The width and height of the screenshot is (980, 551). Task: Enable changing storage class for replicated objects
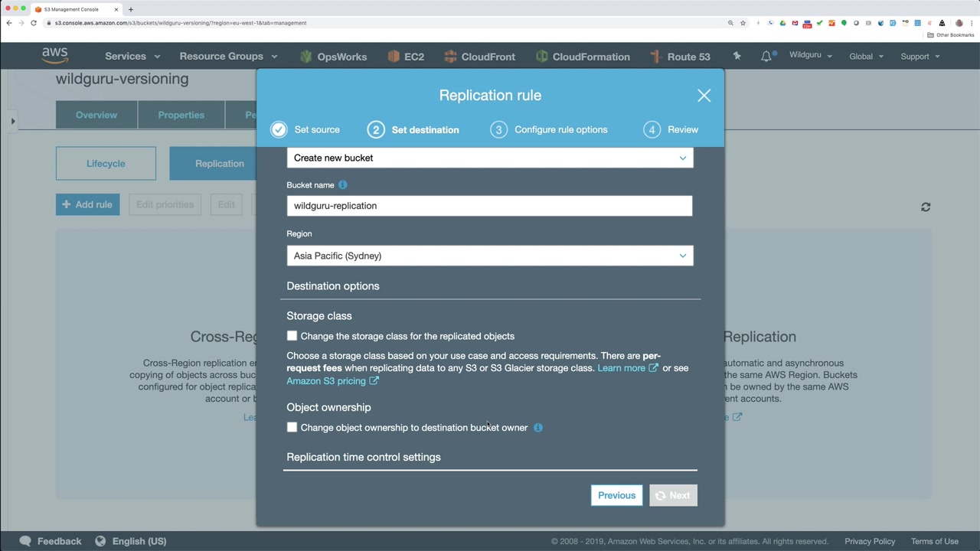click(292, 336)
